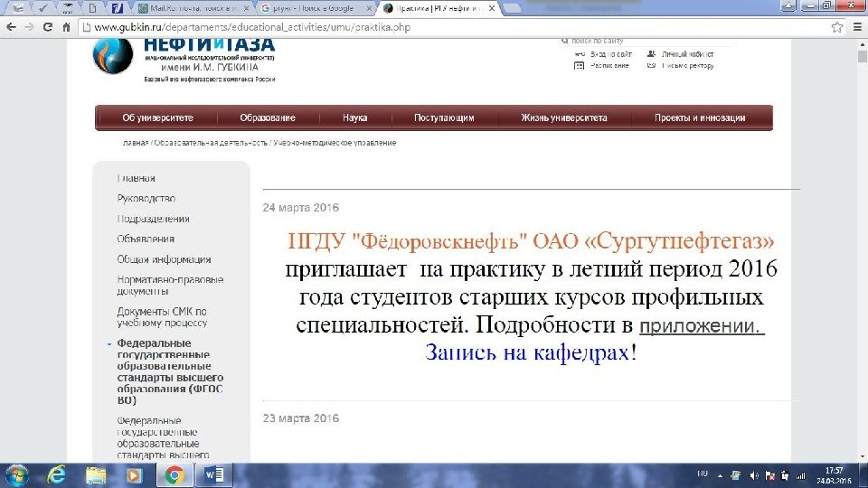
Task: Open sidebar link Главная
Action: (x=137, y=178)
